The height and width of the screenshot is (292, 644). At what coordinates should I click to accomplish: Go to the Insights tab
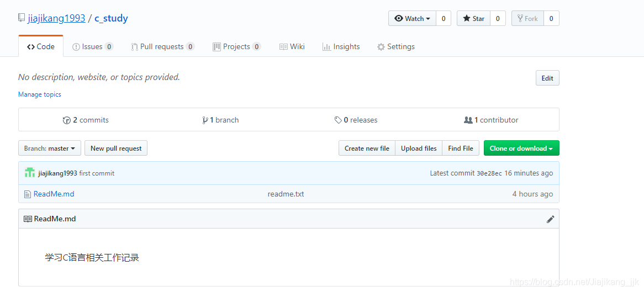[341, 47]
